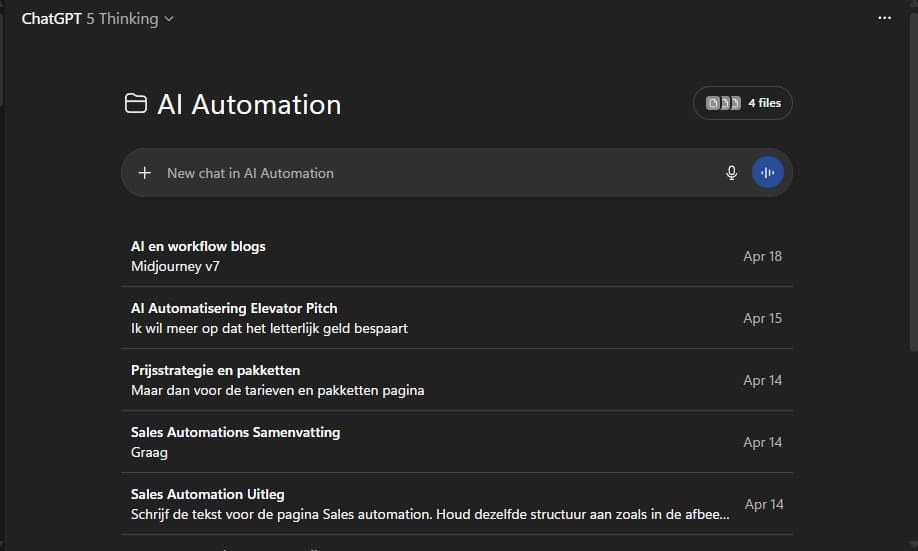Select the Prijsstrategie en pakketten chat
918x551 pixels.
point(215,370)
